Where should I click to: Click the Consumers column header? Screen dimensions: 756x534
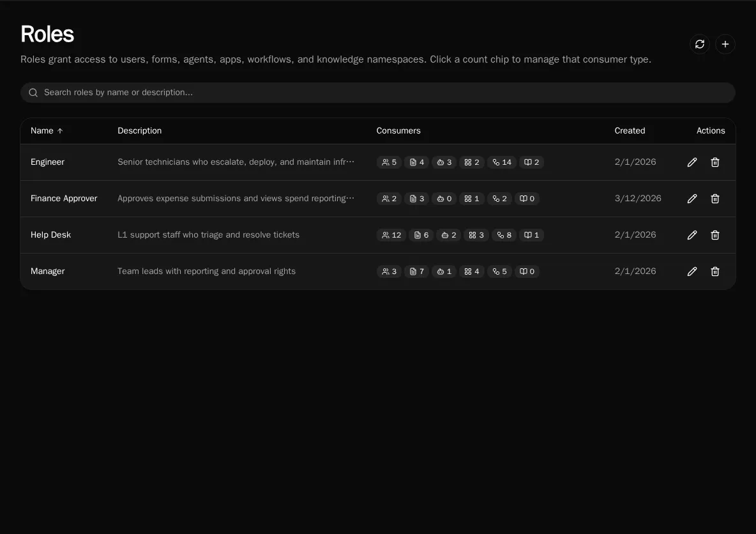coord(398,131)
